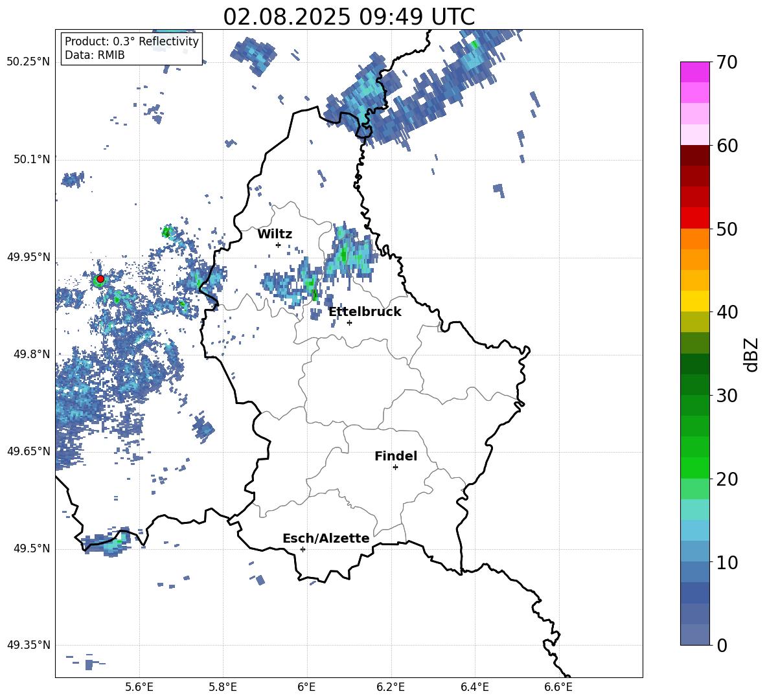Click the light blue 10 dBZ colorbar segment
Image resolution: width=767 pixels, height=700 pixels.
[x=694, y=552]
